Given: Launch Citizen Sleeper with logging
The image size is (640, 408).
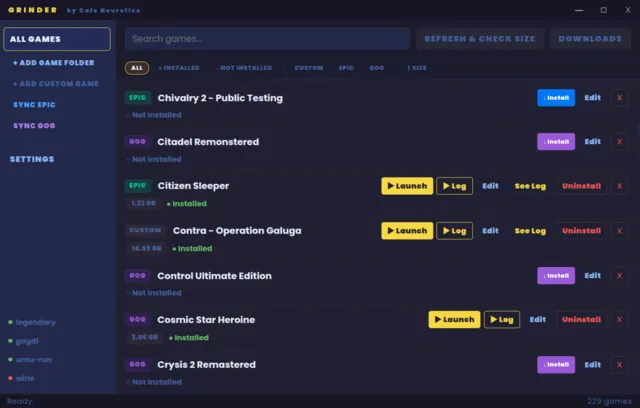Looking at the screenshot, I should coord(454,186).
